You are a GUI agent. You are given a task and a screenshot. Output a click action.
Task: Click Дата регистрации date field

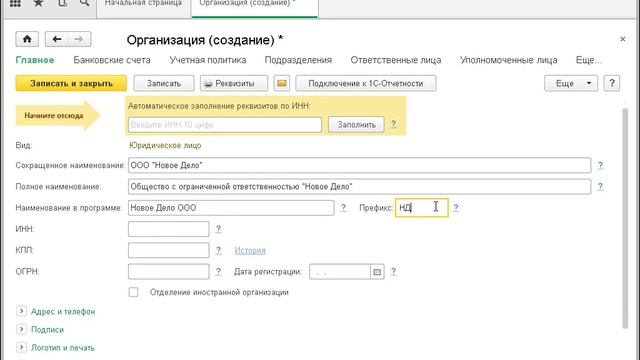[340, 272]
